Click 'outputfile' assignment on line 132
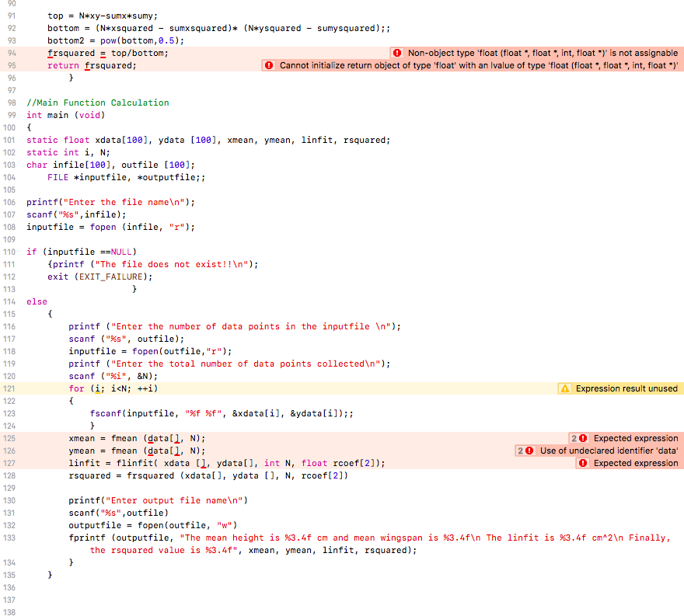Image resolution: width=684 pixels, height=616 pixels. [95, 525]
